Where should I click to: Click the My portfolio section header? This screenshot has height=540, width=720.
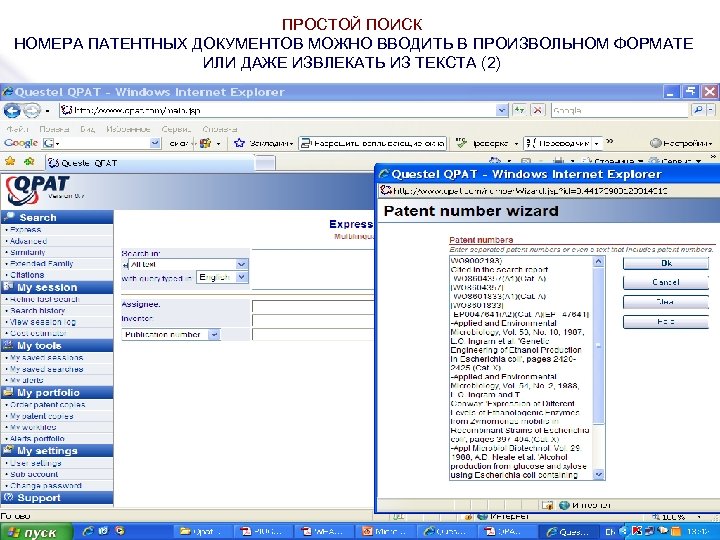tap(57, 393)
